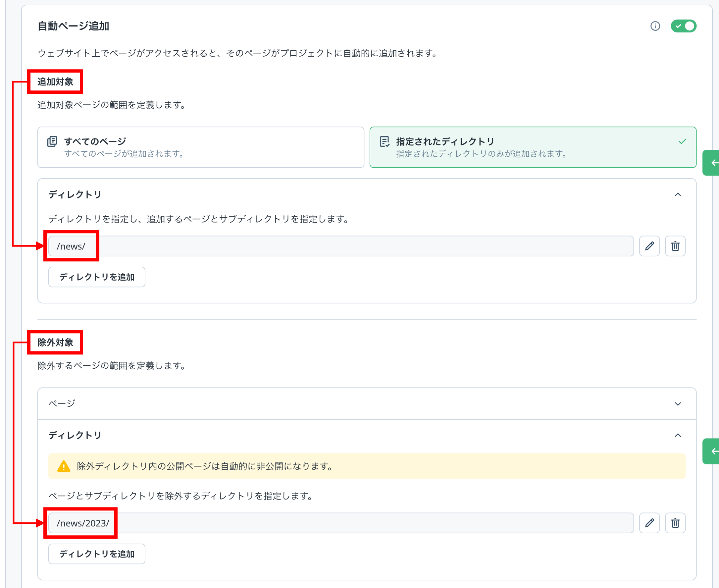
Task: Edit the /news/ directory with pencil icon
Action: tap(649, 246)
